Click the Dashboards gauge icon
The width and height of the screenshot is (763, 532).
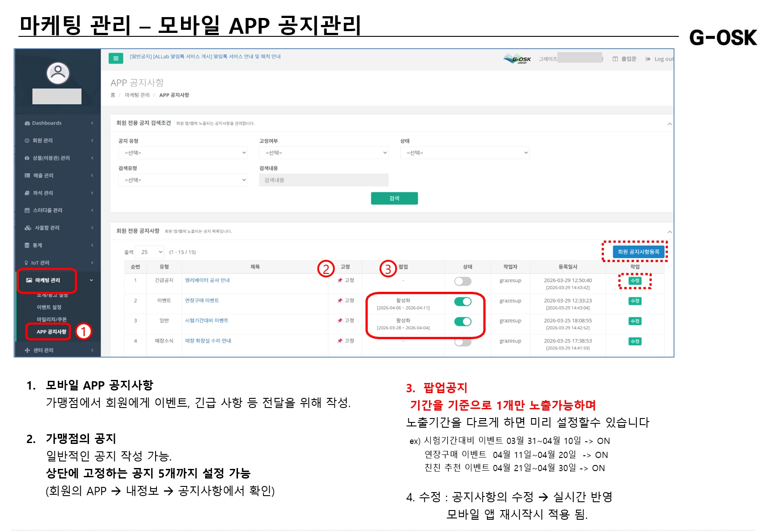(27, 123)
